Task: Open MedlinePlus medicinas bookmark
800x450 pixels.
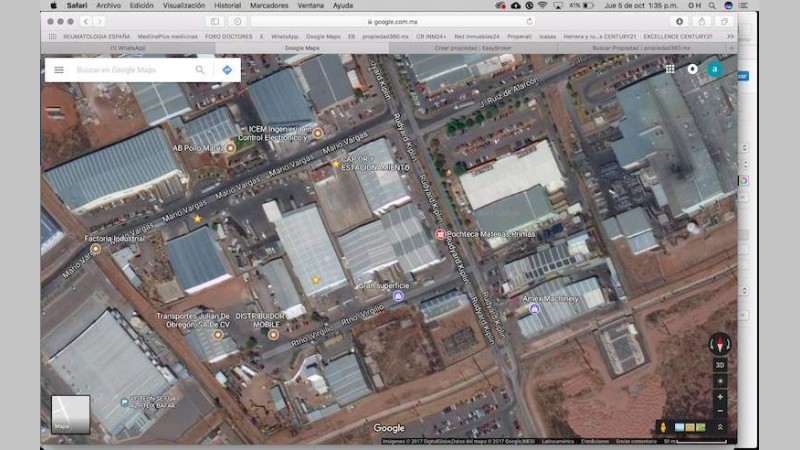Action: coord(167,37)
